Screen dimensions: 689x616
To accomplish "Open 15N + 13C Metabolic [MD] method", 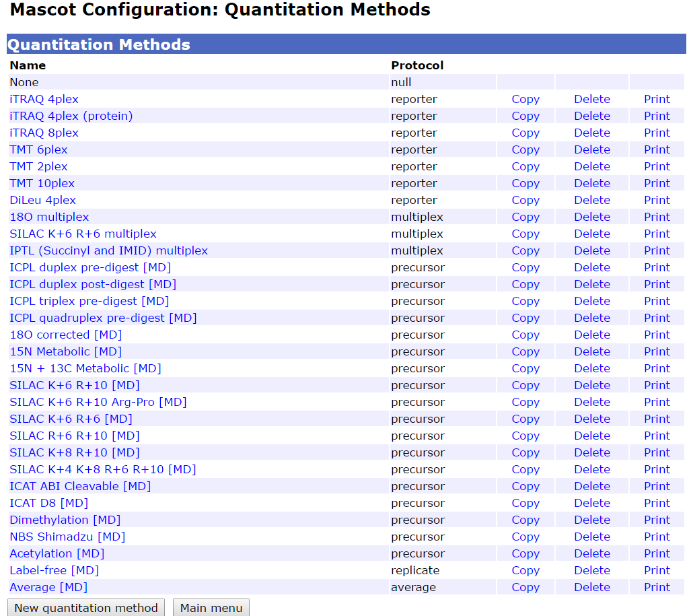I will click(85, 368).
